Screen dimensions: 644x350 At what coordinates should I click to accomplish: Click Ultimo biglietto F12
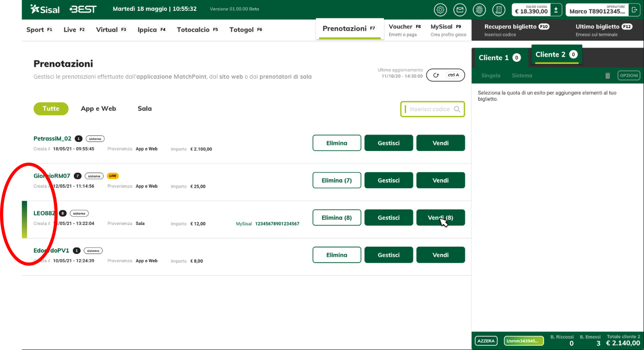604,30
